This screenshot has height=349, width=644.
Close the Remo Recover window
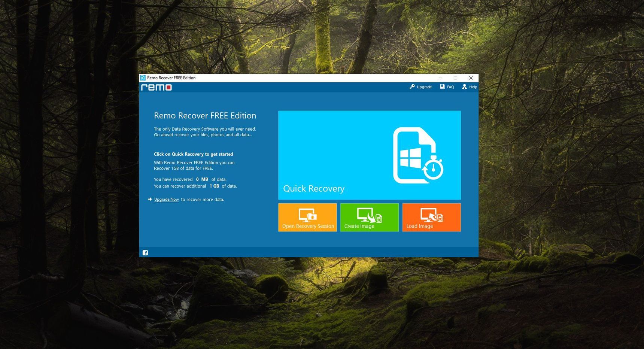471,78
